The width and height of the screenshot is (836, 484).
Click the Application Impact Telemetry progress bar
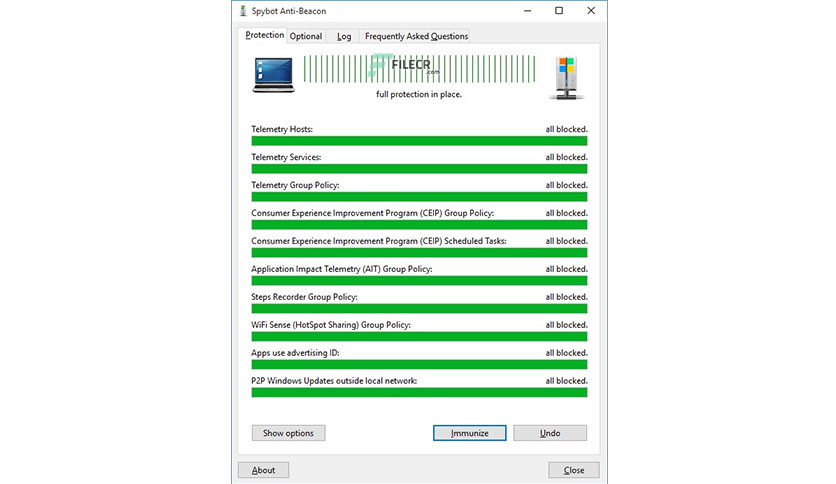pyautogui.click(x=419, y=280)
